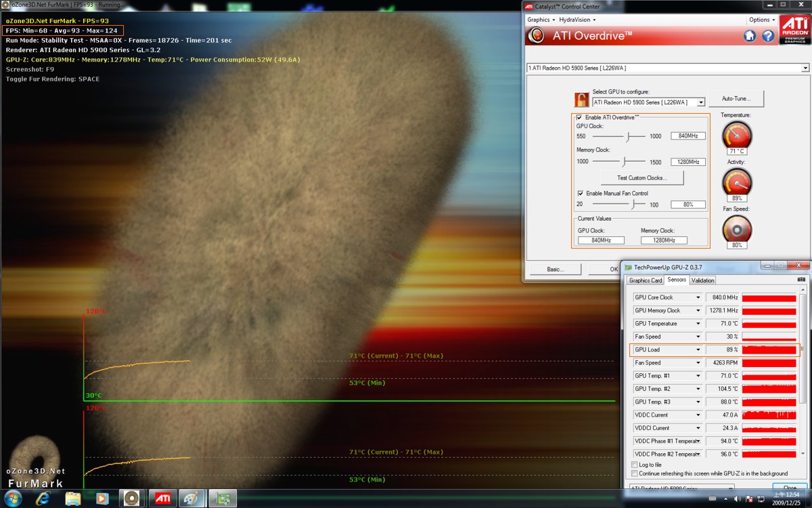Open the HydraVision menu
812x508 pixels.
tap(577, 20)
